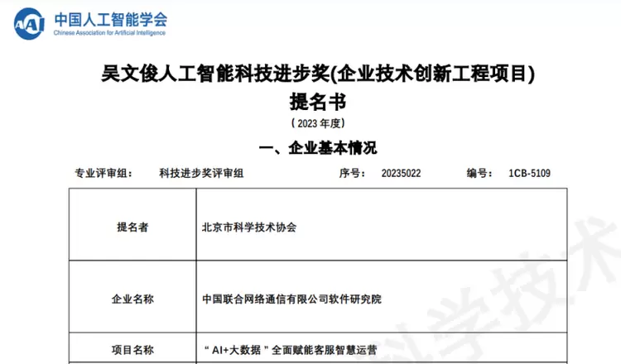Select the serial number 20235022
Screen dimensions: 621x364
(402, 174)
